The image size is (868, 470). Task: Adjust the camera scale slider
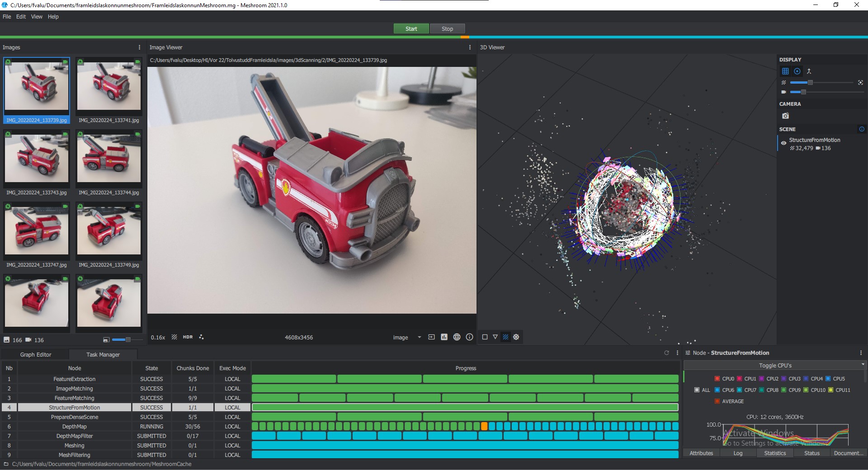click(826, 92)
